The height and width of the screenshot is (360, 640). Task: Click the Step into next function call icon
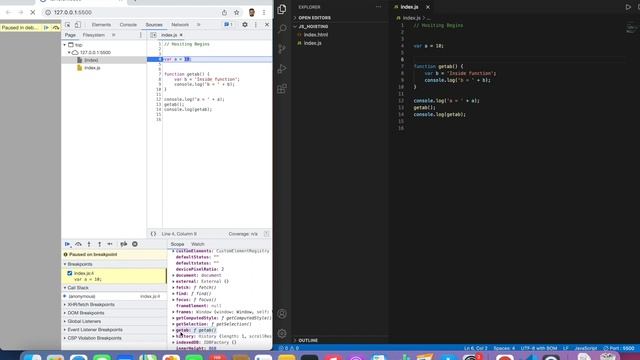click(x=89, y=244)
